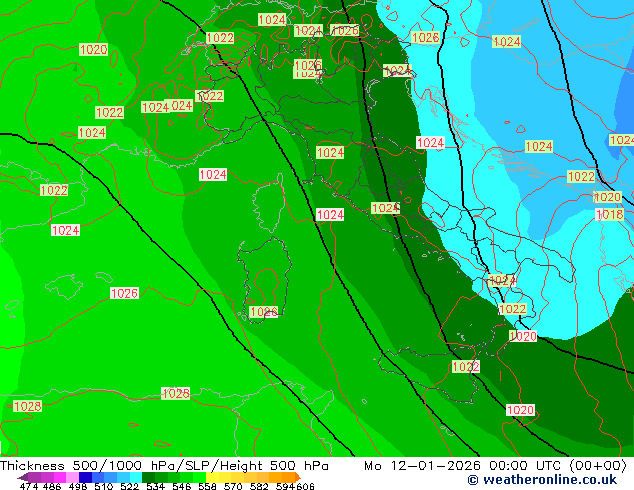Click the legend value 594
The width and height of the screenshot is (634, 490).
pos(285,486)
